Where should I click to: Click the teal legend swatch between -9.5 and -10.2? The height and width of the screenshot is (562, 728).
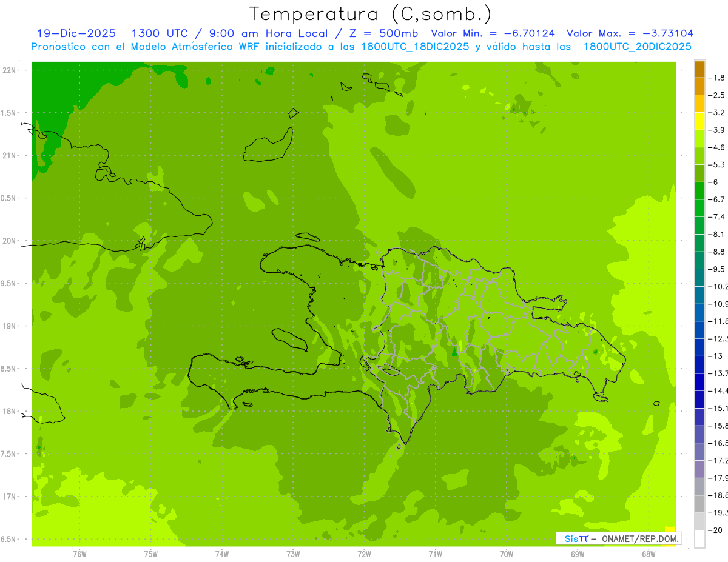(699, 278)
